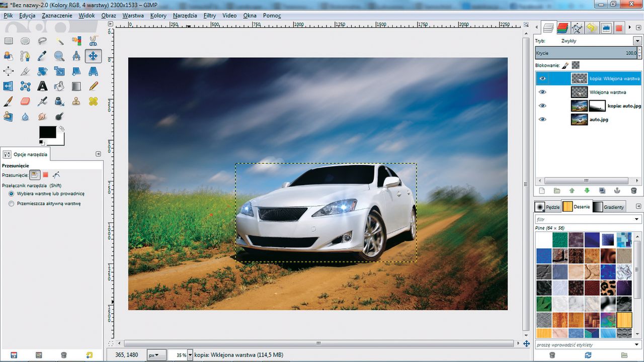Viewport: 644px width, 362px height.
Task: Select the Crop knife tool
Action: pos(25,71)
